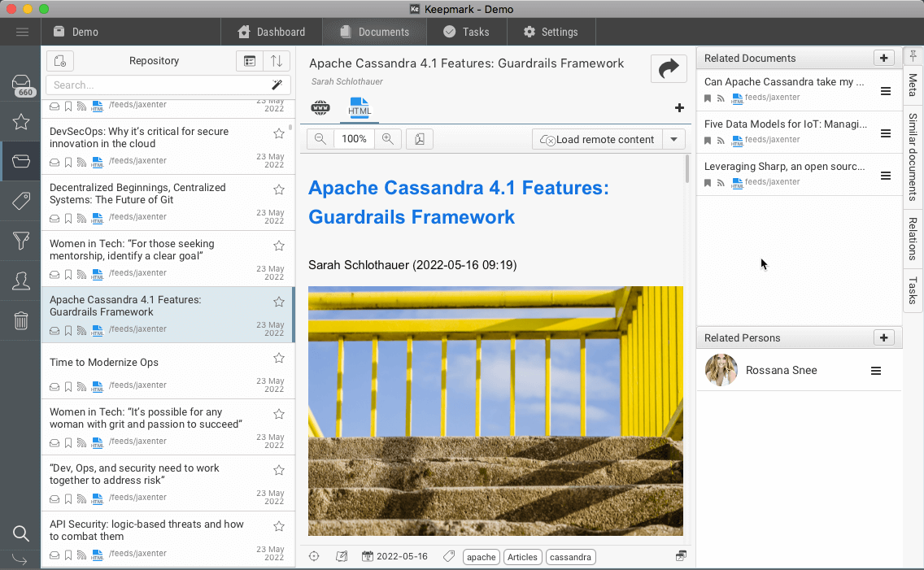Click the cassandra tag

570,557
